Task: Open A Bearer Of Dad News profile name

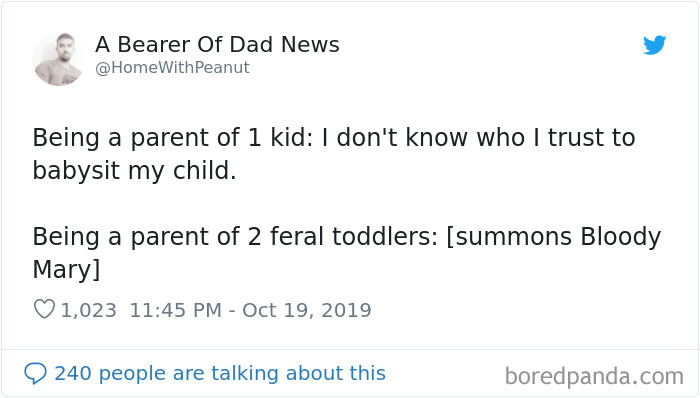Action: (217, 45)
